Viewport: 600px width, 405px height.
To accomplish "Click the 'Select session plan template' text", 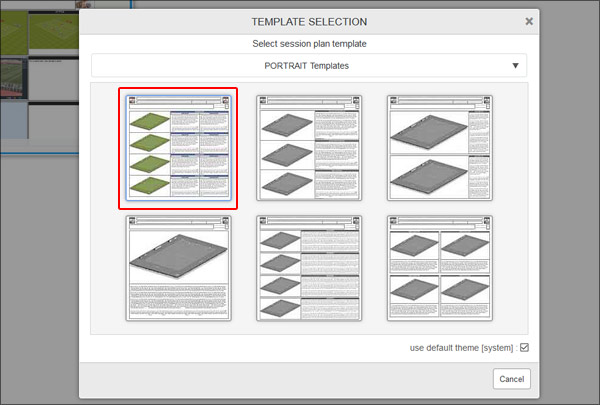I will (308, 44).
